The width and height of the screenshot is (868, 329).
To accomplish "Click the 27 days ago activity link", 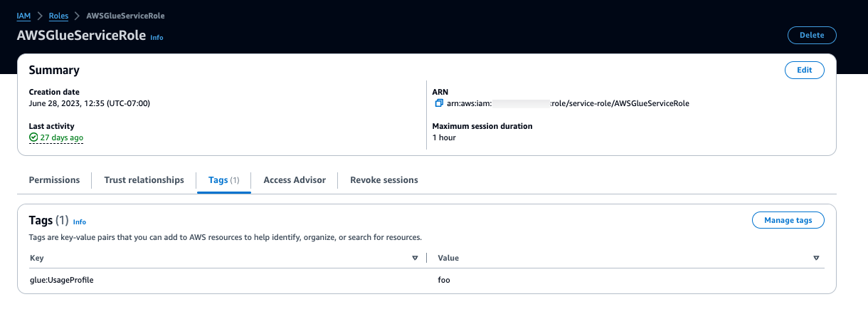I will (x=61, y=137).
